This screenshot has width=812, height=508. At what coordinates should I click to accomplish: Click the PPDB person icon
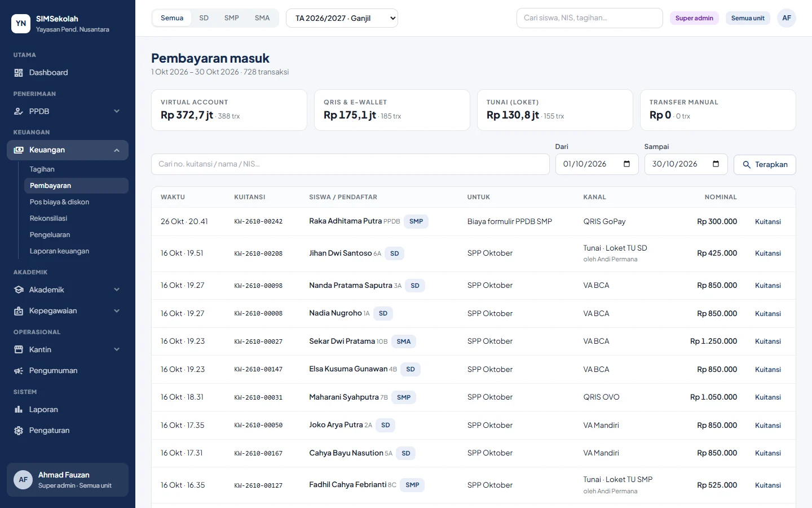click(19, 112)
